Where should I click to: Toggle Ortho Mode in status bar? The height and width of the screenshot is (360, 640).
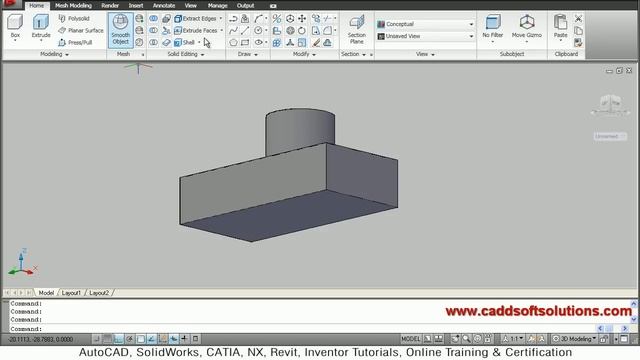coord(118,339)
